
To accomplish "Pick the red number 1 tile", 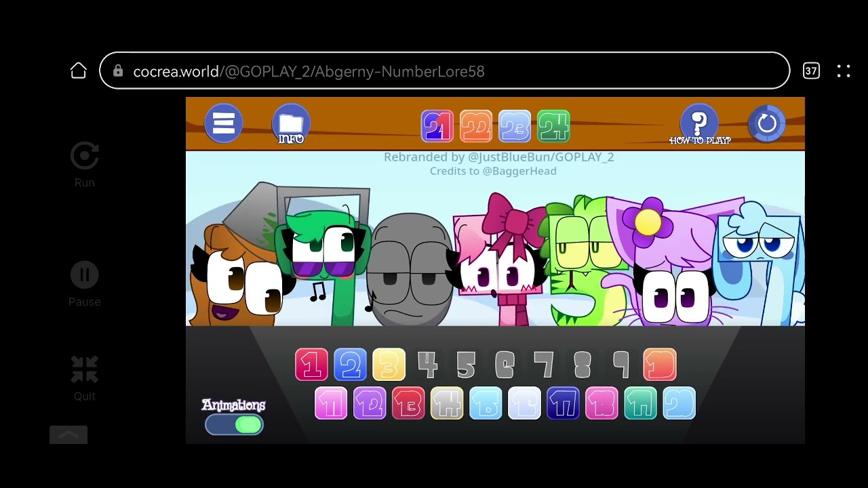I will pos(311,365).
